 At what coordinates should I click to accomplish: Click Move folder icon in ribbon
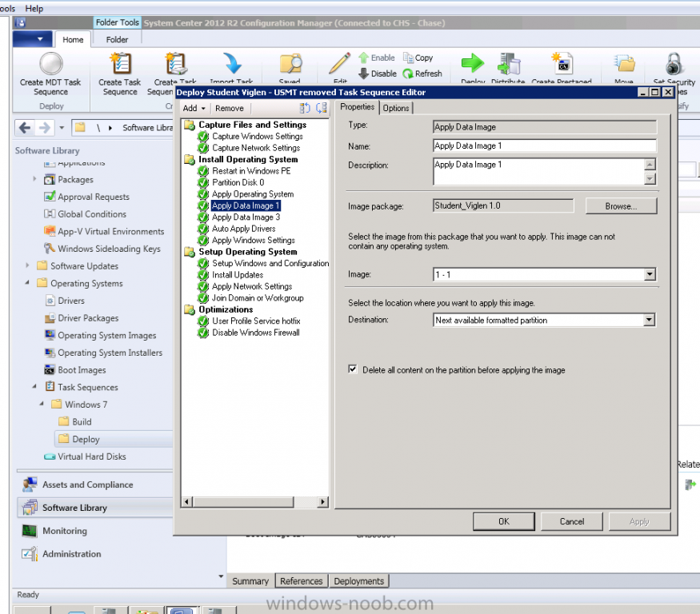pos(624,63)
